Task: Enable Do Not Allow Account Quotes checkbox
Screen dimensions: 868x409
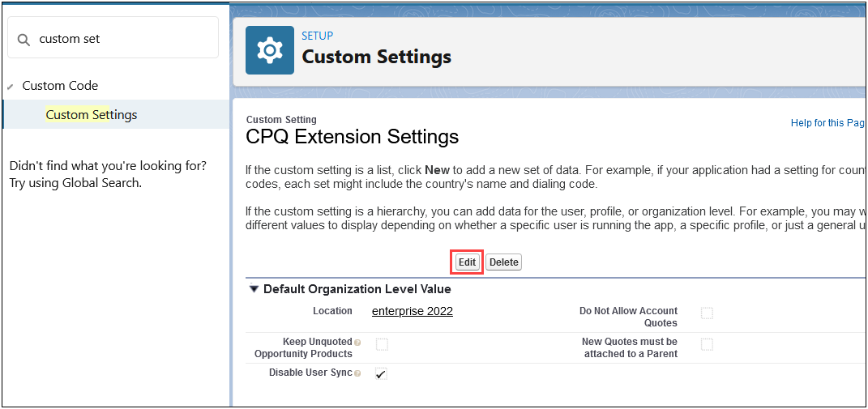Action: click(707, 313)
